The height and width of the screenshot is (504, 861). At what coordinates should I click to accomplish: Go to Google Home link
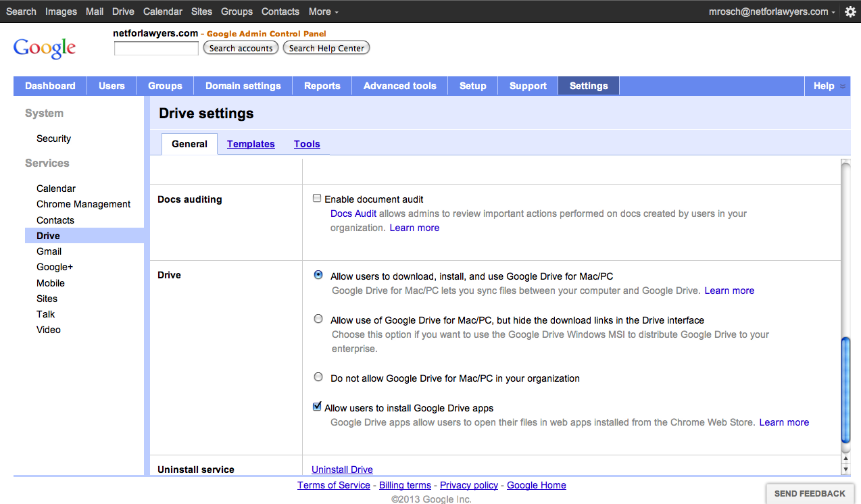[537, 485]
